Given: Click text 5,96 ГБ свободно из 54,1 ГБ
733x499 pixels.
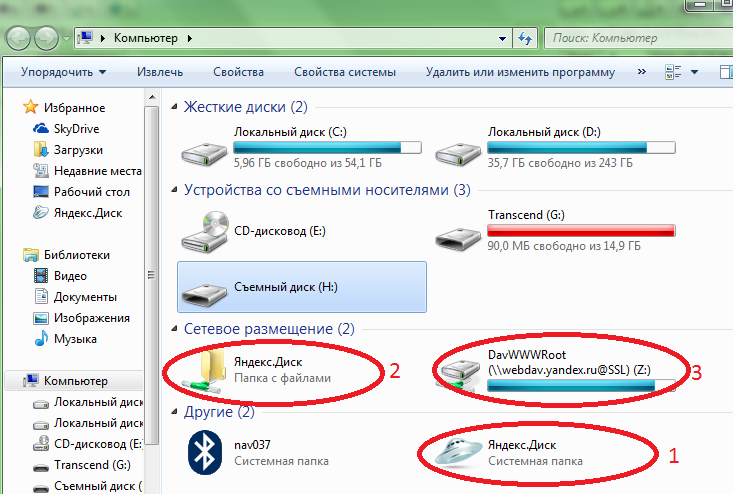Looking at the screenshot, I should (308, 163).
